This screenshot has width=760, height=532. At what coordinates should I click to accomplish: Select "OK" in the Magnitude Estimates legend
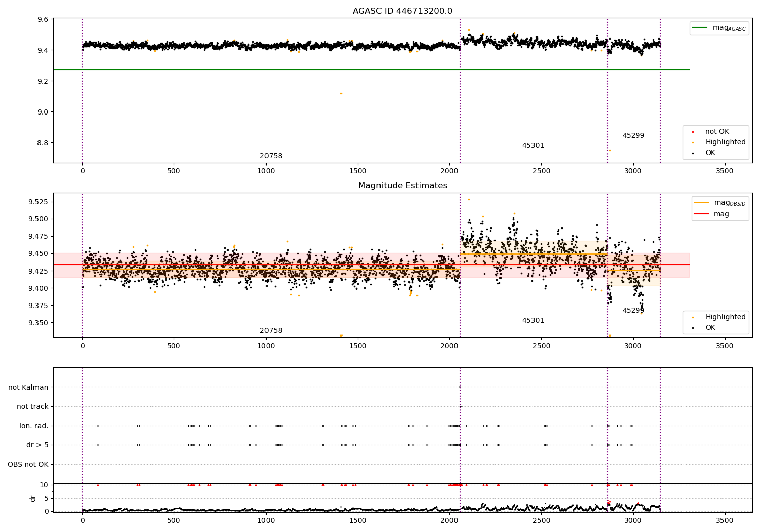tap(710, 328)
